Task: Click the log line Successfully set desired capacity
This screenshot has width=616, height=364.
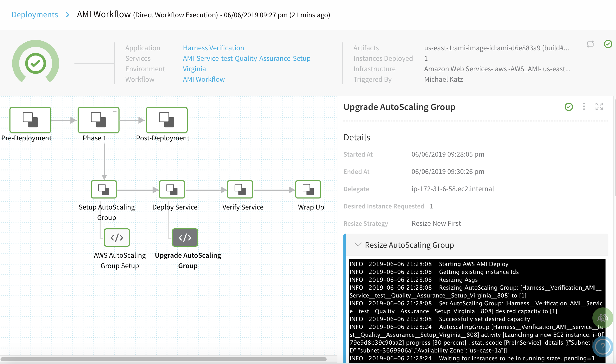Action: pyautogui.click(x=440, y=319)
